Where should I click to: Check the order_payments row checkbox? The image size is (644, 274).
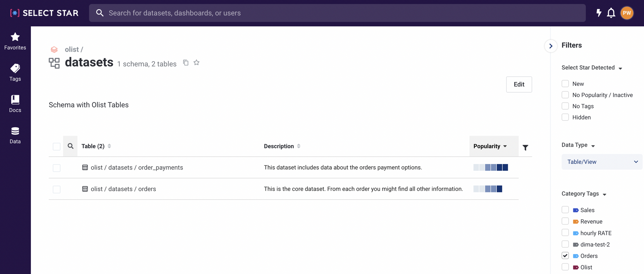(57, 168)
